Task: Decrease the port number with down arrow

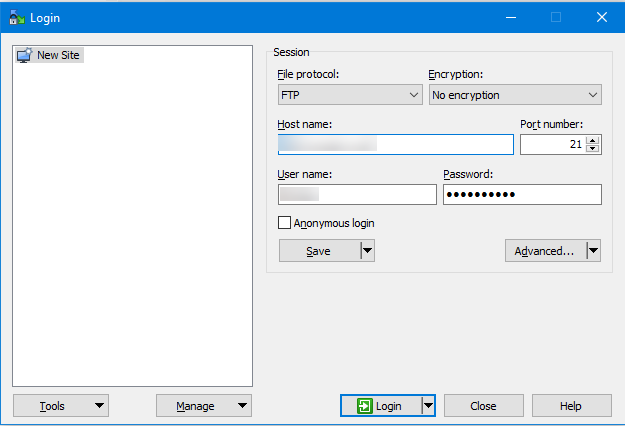Action: coord(593,149)
